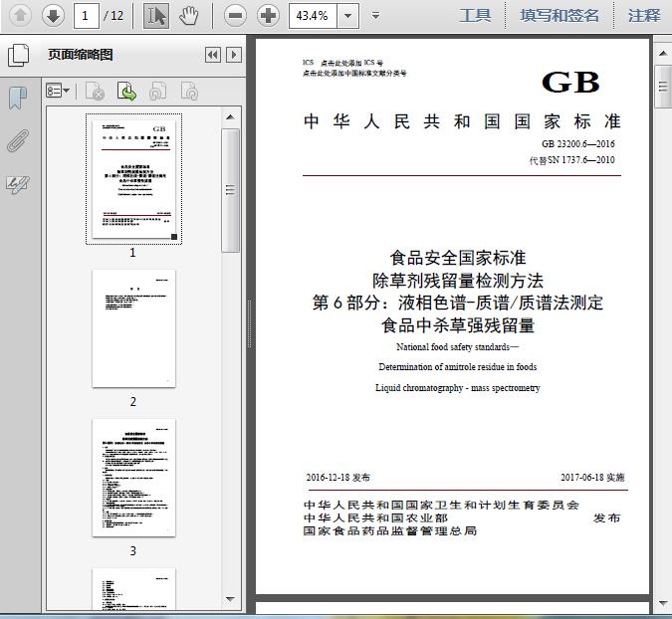The image size is (672, 619).
Task: Select page 2 thumbnail
Action: [x=133, y=328]
